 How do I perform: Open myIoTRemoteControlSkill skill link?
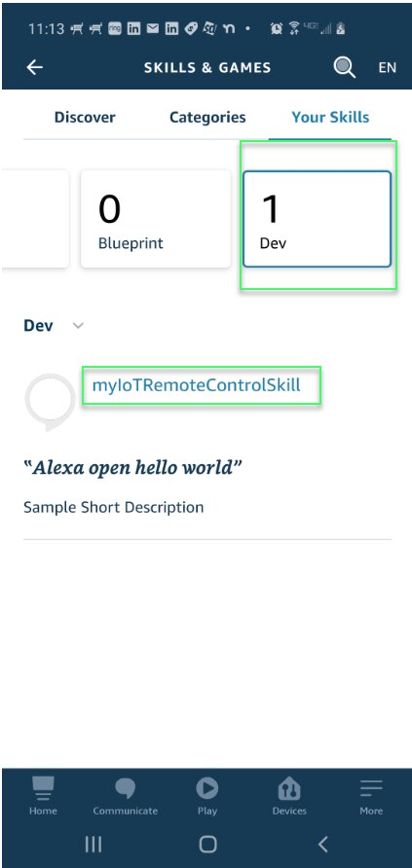click(197, 384)
